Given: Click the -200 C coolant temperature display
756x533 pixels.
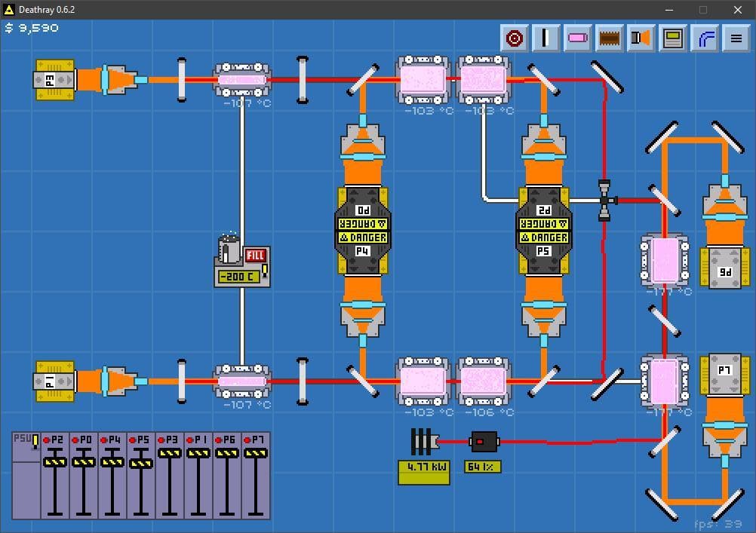Looking at the screenshot, I should 238,277.
